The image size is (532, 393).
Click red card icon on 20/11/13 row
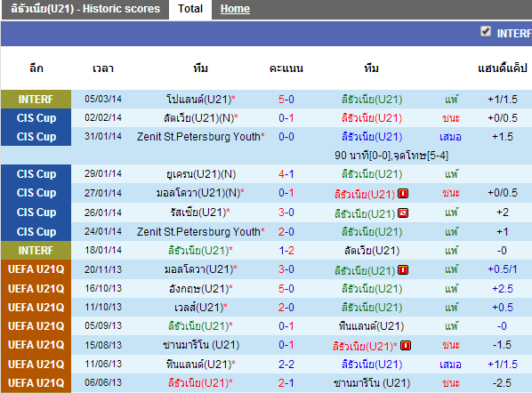click(x=403, y=270)
